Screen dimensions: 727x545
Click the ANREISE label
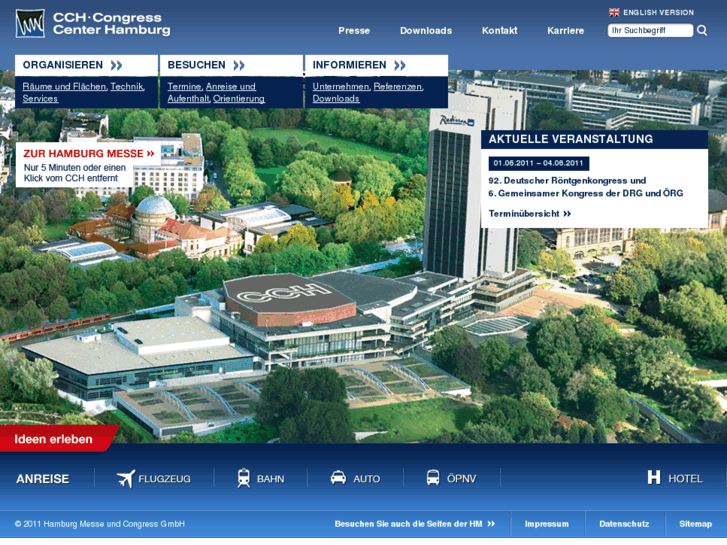coord(43,479)
